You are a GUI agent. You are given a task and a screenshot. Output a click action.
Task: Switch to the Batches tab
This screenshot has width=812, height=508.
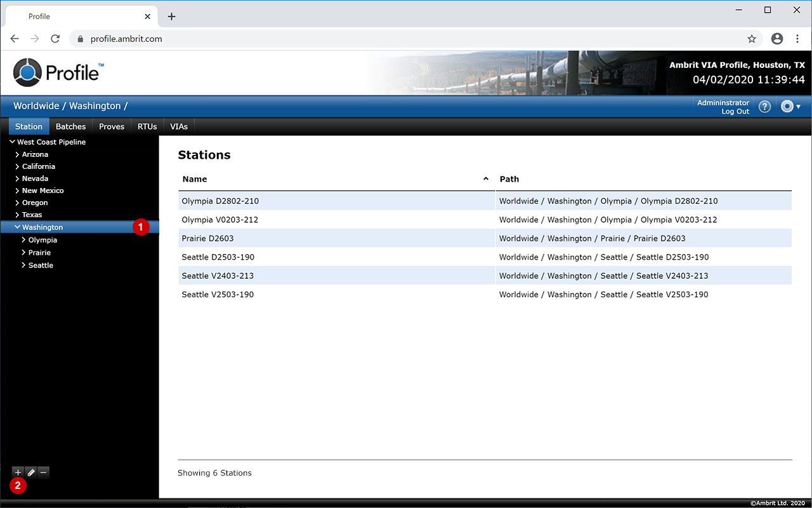click(70, 126)
